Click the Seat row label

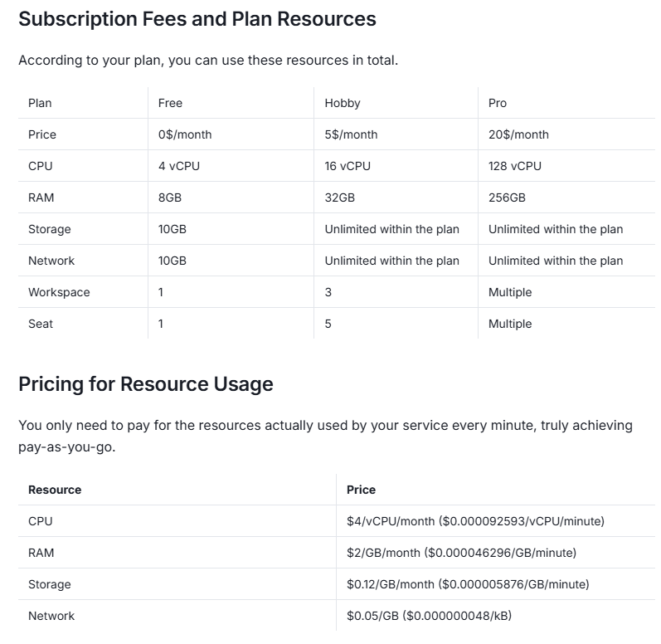click(x=41, y=324)
